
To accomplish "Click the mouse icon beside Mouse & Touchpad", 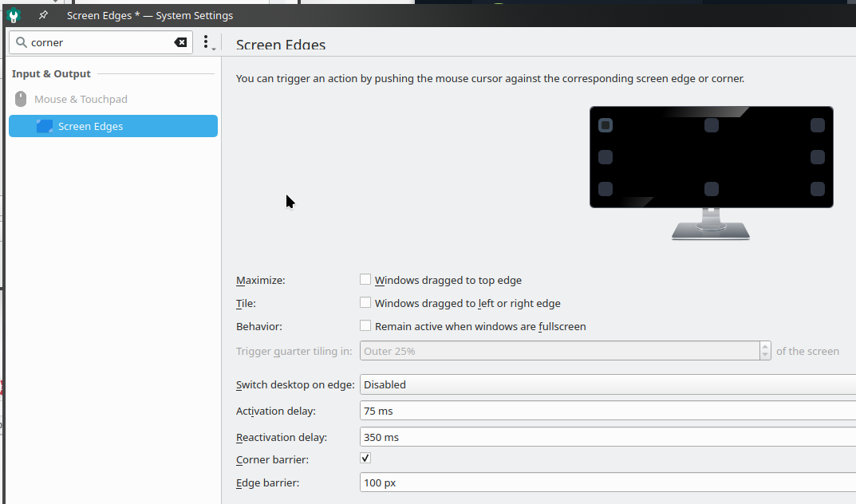I will (21, 99).
